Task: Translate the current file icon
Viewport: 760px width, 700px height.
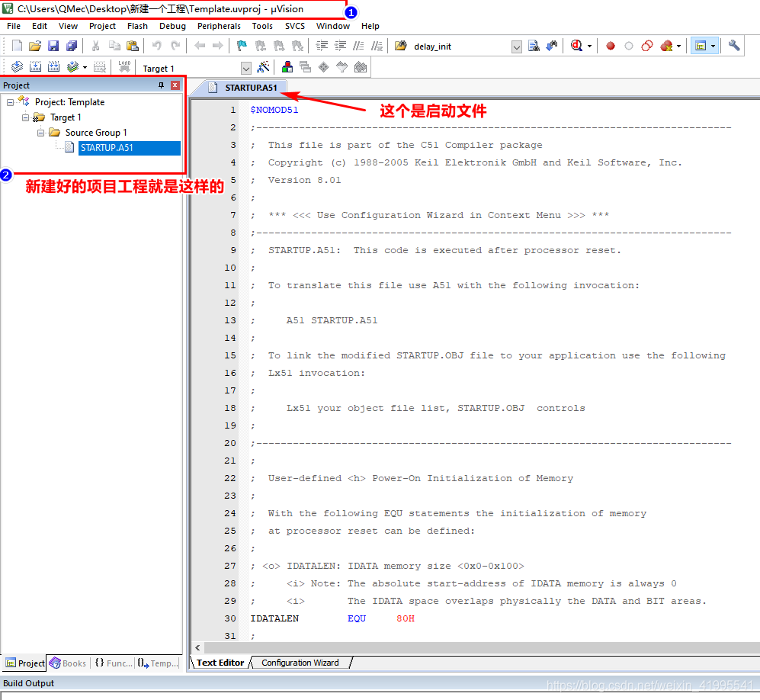Action: point(17,67)
